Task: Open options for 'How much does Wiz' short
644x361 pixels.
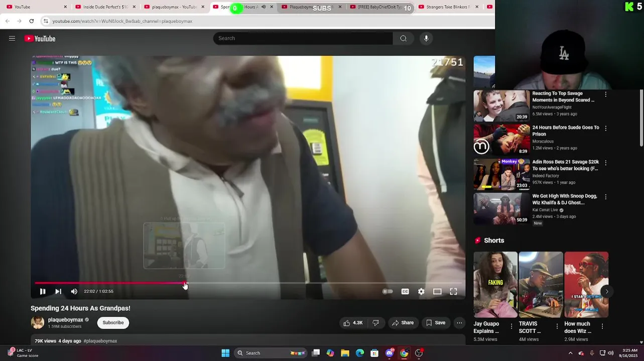Action: (x=602, y=326)
